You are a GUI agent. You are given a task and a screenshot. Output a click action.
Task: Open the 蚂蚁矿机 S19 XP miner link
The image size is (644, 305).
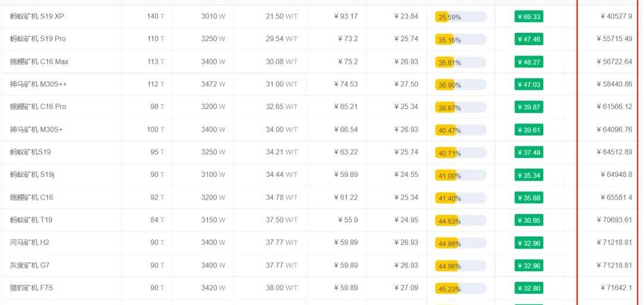click(37, 16)
